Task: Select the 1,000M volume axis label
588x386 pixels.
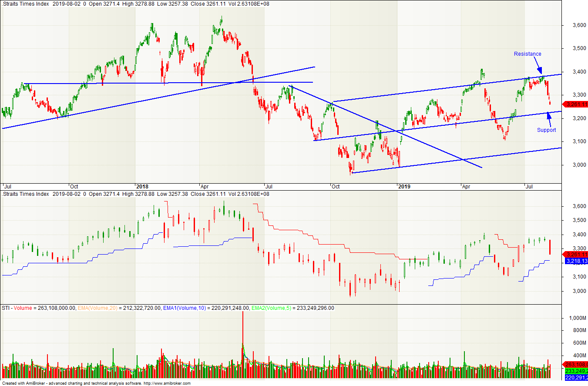Action: [577, 318]
